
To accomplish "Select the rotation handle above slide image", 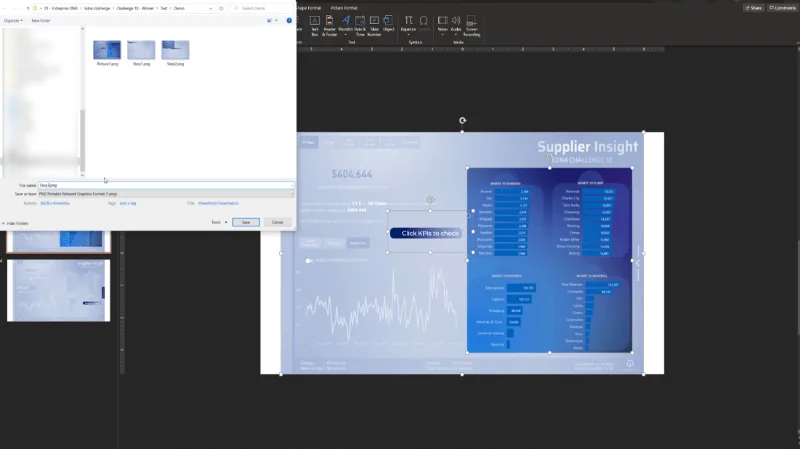I will [462, 120].
